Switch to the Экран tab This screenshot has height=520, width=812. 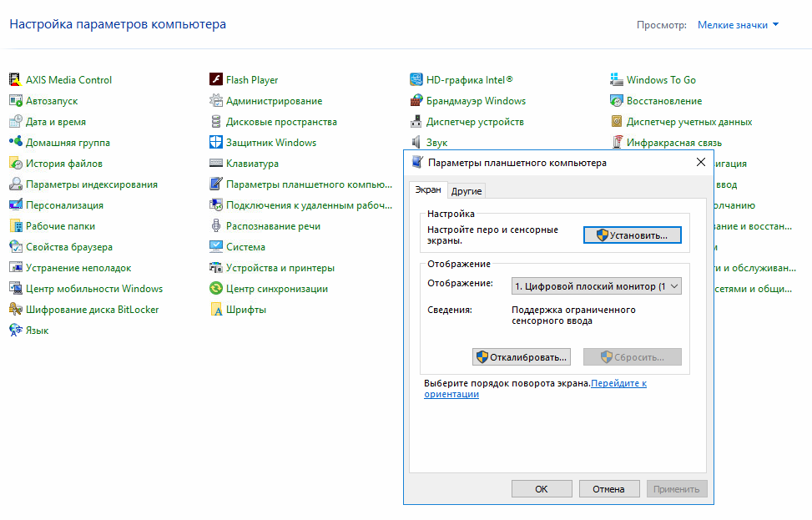pos(428,190)
